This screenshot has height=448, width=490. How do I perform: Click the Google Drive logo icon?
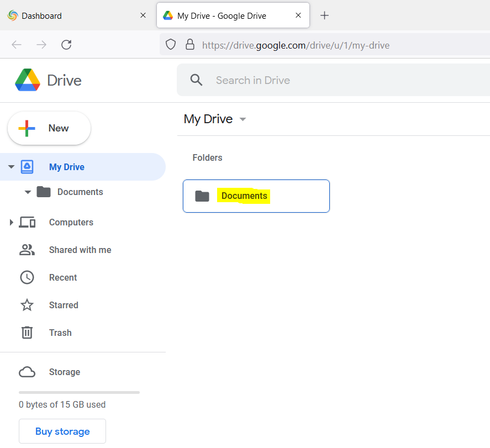[28, 80]
